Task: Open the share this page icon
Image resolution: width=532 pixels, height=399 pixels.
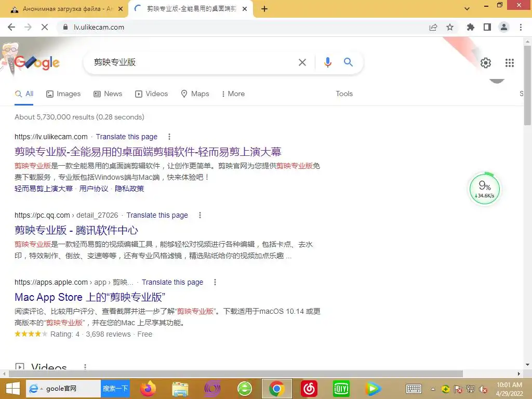Action: click(x=433, y=27)
